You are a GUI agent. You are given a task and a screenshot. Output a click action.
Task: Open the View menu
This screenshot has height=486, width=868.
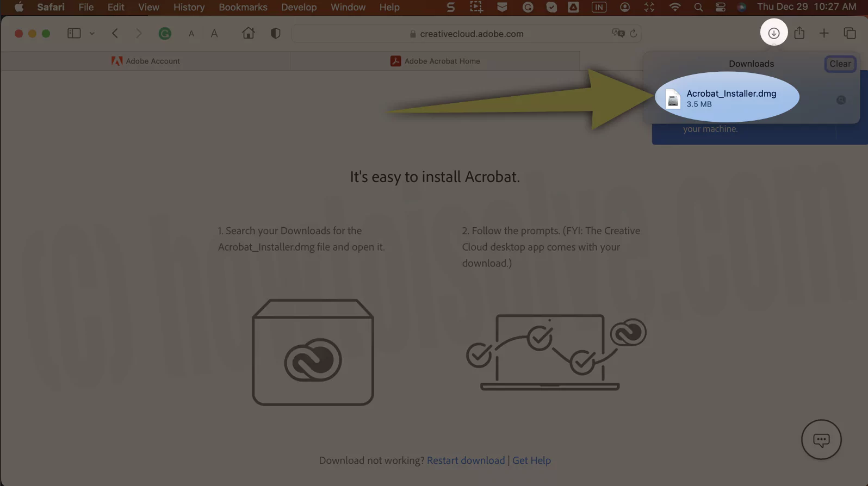(x=148, y=7)
